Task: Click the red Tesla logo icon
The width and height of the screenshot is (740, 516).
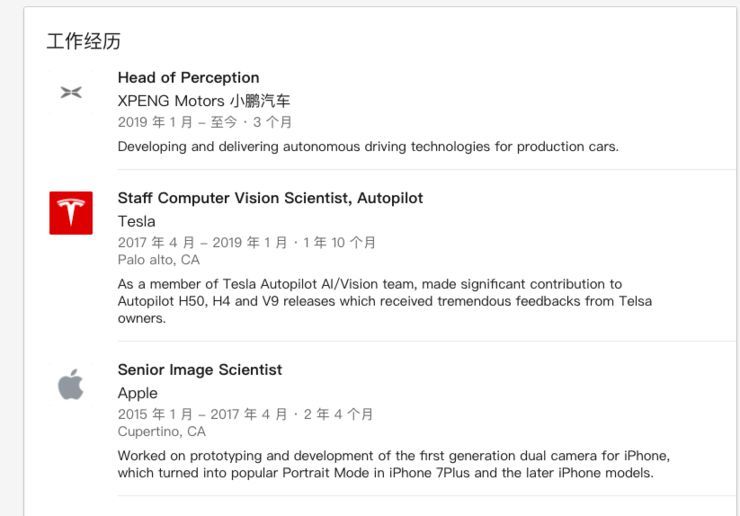Action: [71, 213]
